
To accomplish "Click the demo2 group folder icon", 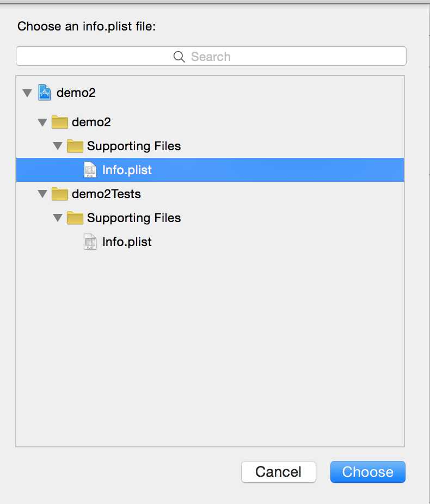I will tap(59, 122).
